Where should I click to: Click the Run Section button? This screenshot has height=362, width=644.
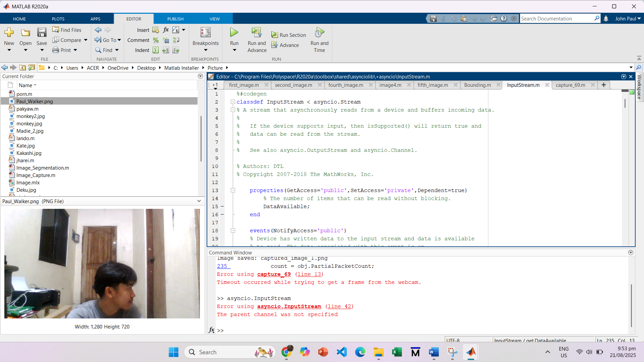[x=289, y=35]
